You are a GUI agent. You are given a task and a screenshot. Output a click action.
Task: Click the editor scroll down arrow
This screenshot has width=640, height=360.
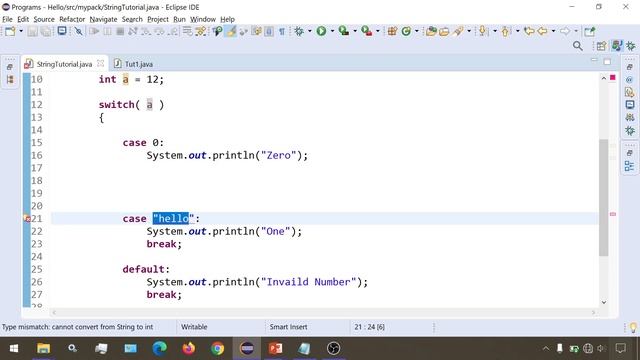(604, 302)
